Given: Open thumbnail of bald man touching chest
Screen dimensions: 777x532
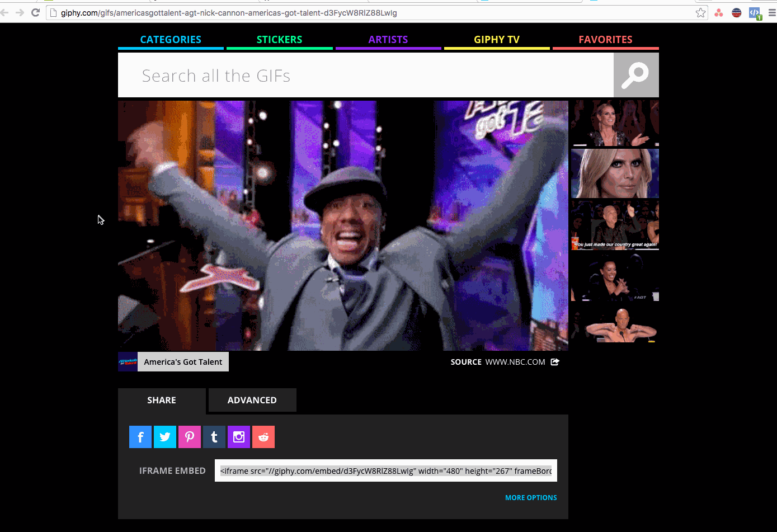Looking at the screenshot, I should 615,323.
